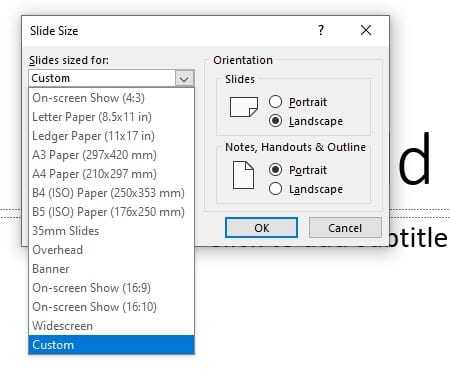Viewport: 450px width, 373px height.
Task: Click the slides landscape page icon
Action: (x=244, y=107)
